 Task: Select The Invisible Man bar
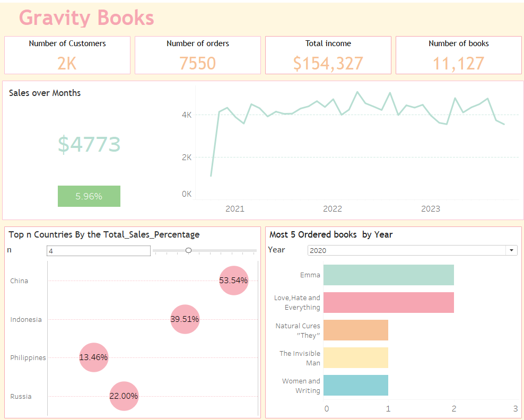356,357
